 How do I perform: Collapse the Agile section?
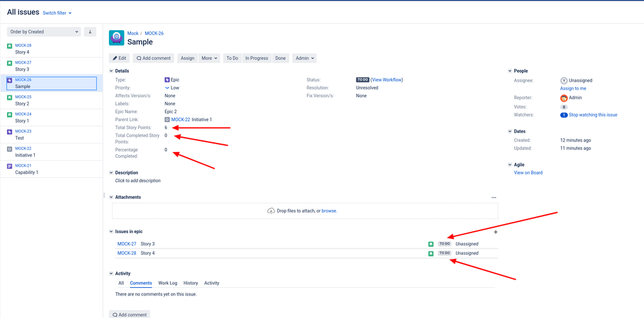[510, 165]
